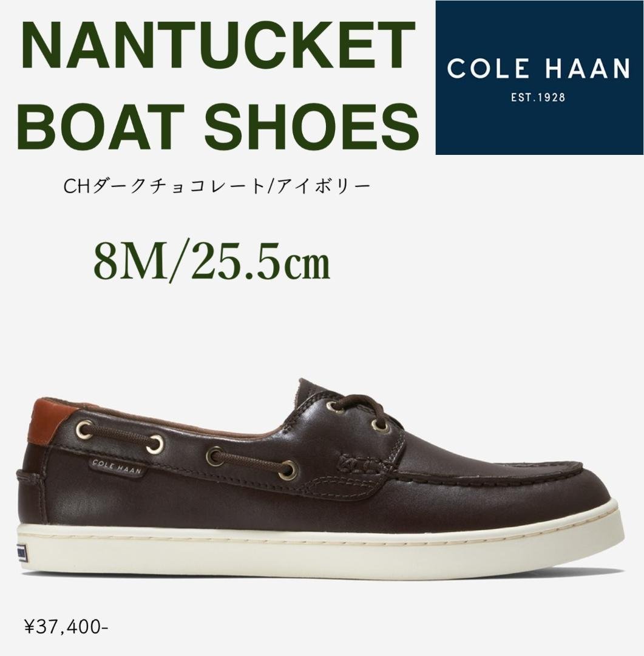Click the NANTUCKET headline text
644x656 pixels.
(x=217, y=48)
